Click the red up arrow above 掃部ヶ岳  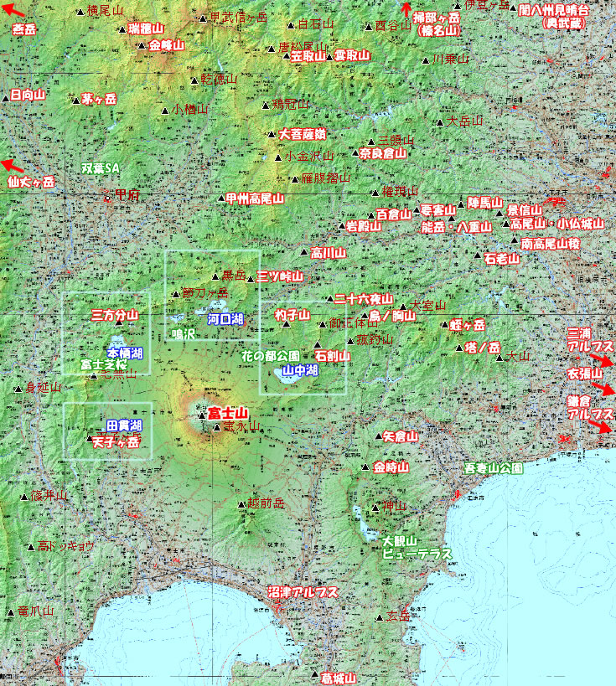click(406, 13)
